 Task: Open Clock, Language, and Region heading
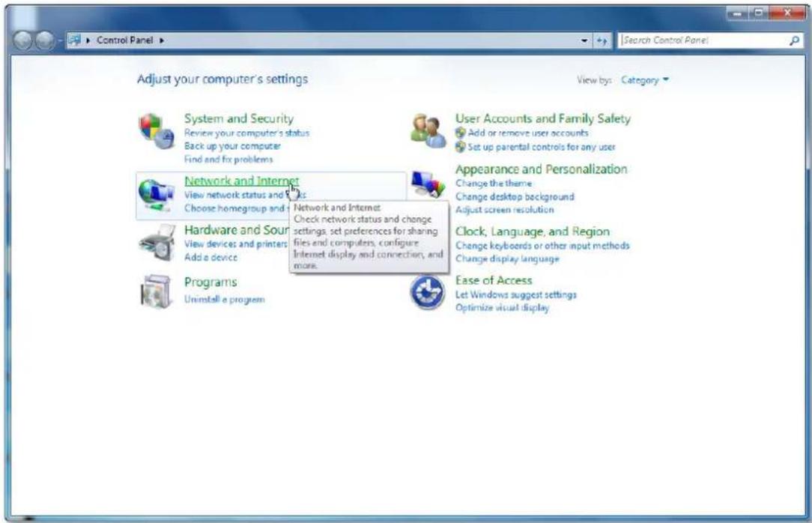click(x=533, y=232)
